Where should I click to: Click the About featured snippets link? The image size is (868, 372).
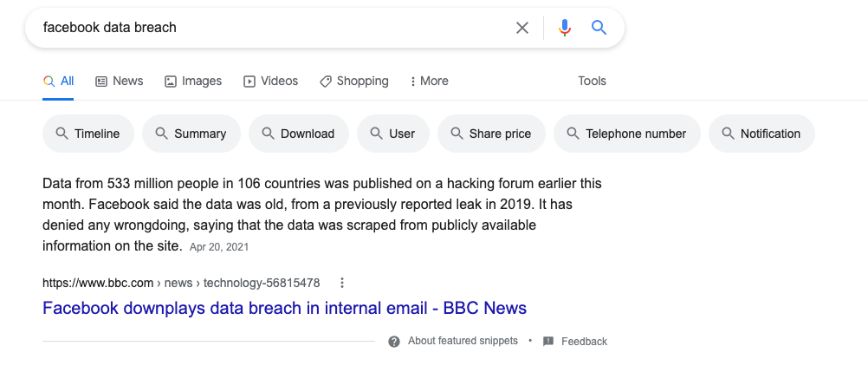pyautogui.click(x=463, y=341)
